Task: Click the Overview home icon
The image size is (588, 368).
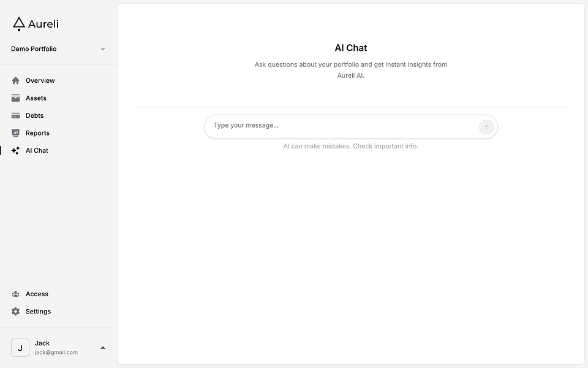Action: point(15,80)
